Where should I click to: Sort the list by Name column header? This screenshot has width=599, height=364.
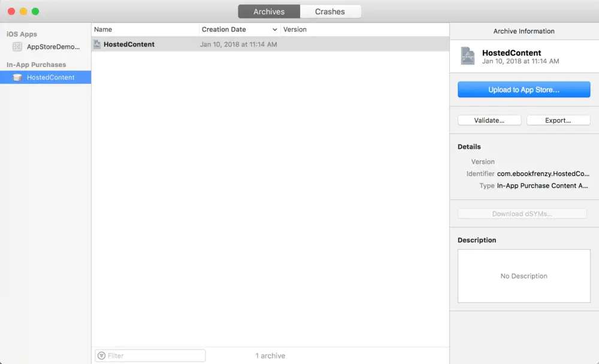[x=144, y=29]
